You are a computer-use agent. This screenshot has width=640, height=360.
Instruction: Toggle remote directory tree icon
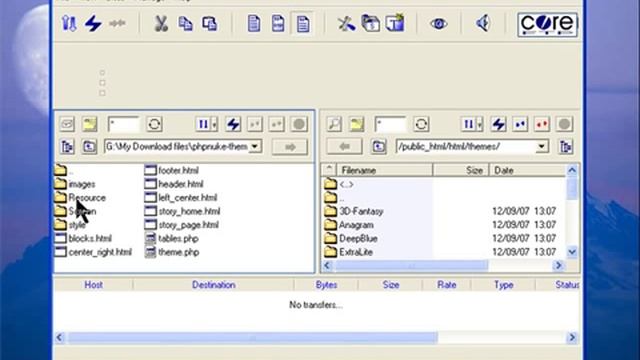(x=566, y=147)
